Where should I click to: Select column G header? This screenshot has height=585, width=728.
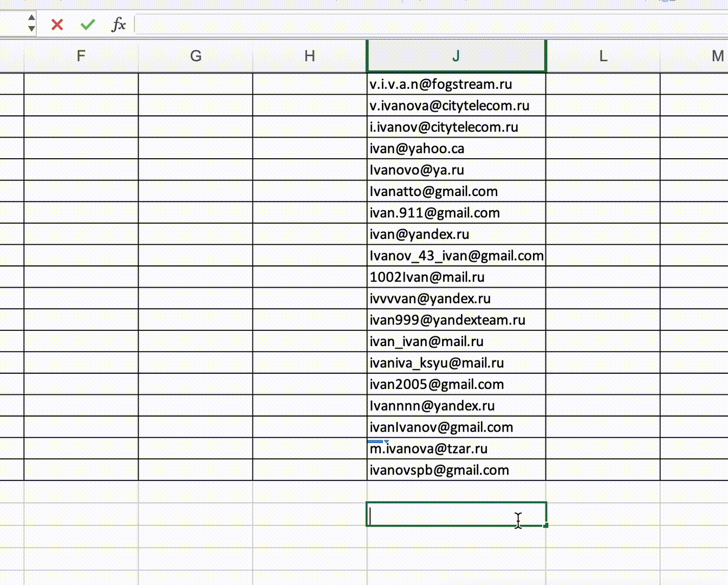pyautogui.click(x=196, y=56)
